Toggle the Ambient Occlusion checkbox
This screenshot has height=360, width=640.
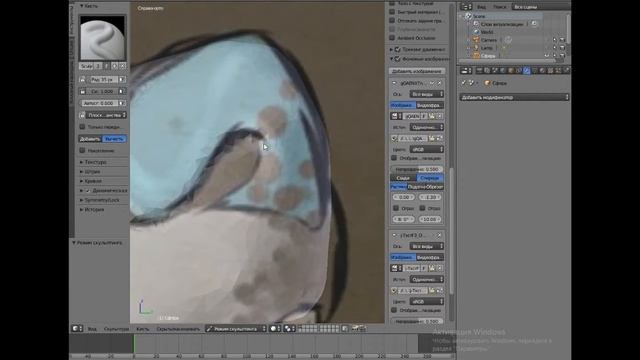392,38
